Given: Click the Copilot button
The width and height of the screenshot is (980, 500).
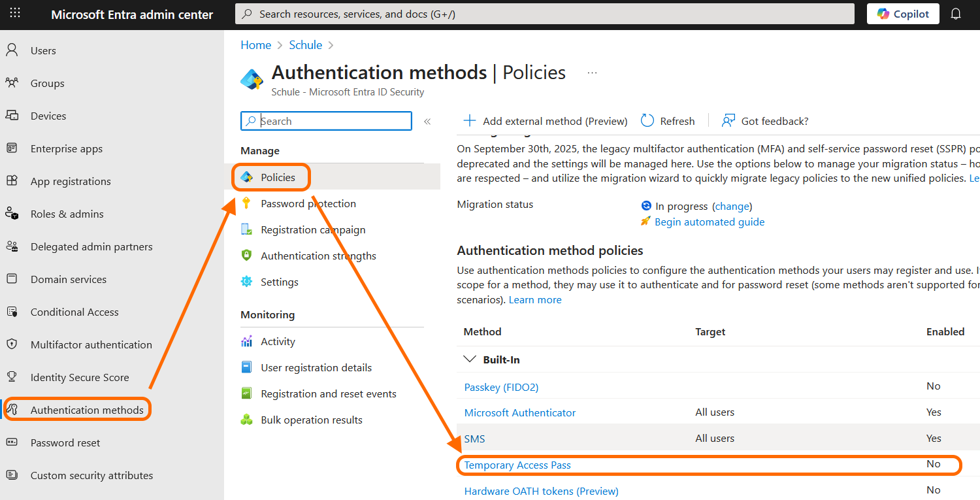Looking at the screenshot, I should click(903, 14).
